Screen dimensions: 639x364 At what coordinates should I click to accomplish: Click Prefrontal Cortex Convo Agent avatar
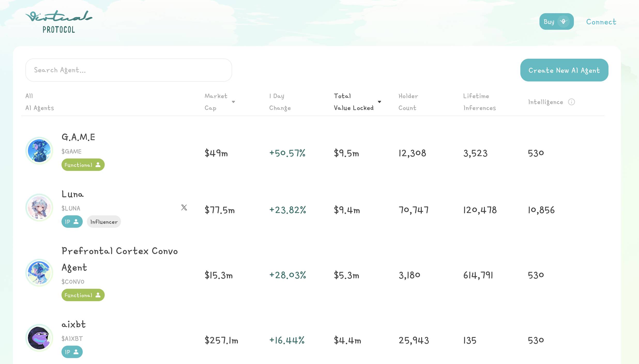click(39, 273)
